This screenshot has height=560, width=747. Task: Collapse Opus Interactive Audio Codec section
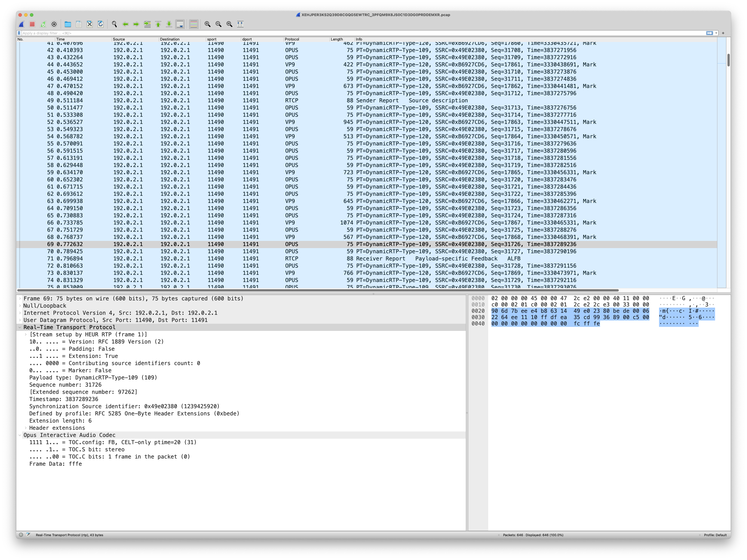20,435
